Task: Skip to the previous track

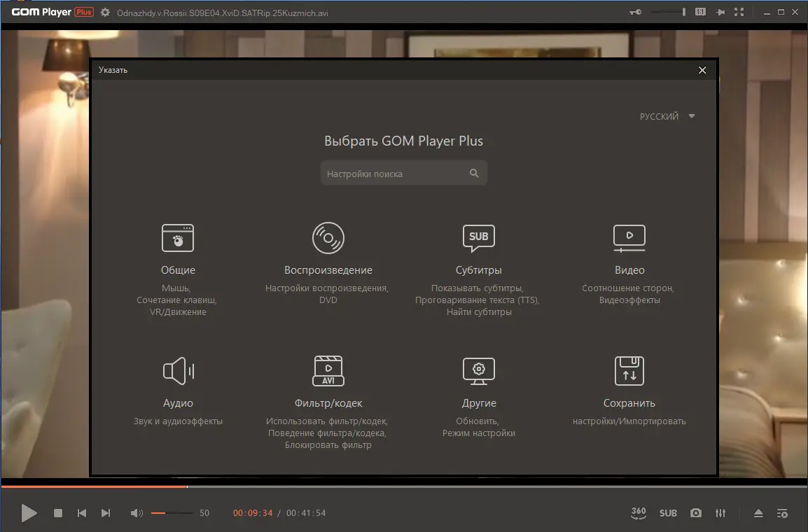Action: [x=81, y=513]
